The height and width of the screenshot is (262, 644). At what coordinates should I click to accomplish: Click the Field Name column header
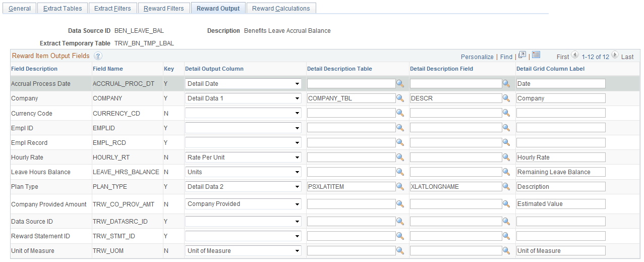click(x=108, y=69)
